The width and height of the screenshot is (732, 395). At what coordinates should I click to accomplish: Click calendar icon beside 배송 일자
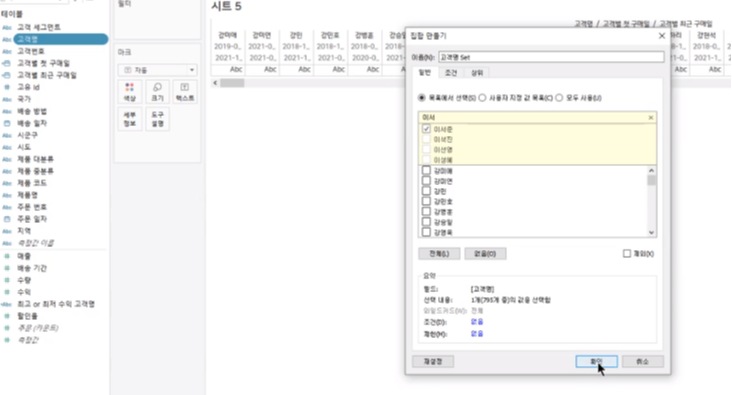[x=7, y=123]
